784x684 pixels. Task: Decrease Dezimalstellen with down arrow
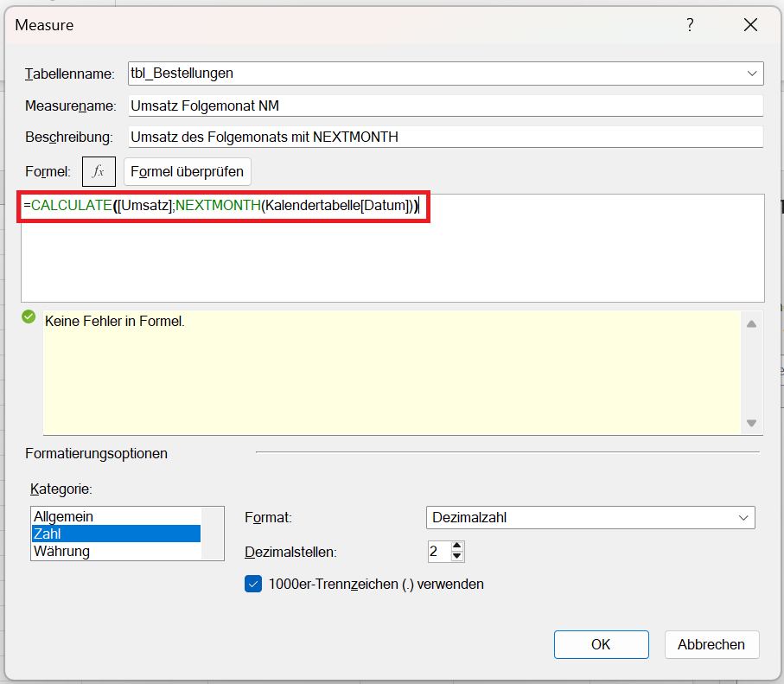457,556
